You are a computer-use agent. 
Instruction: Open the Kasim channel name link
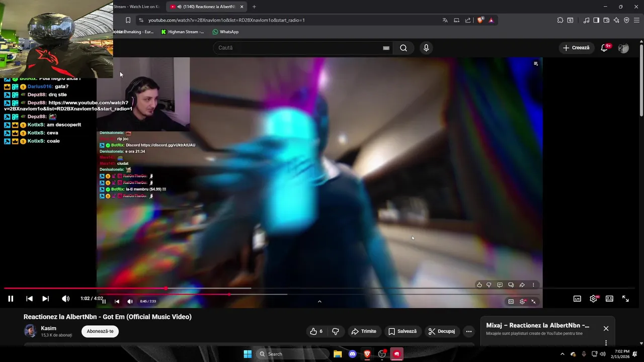click(49, 328)
